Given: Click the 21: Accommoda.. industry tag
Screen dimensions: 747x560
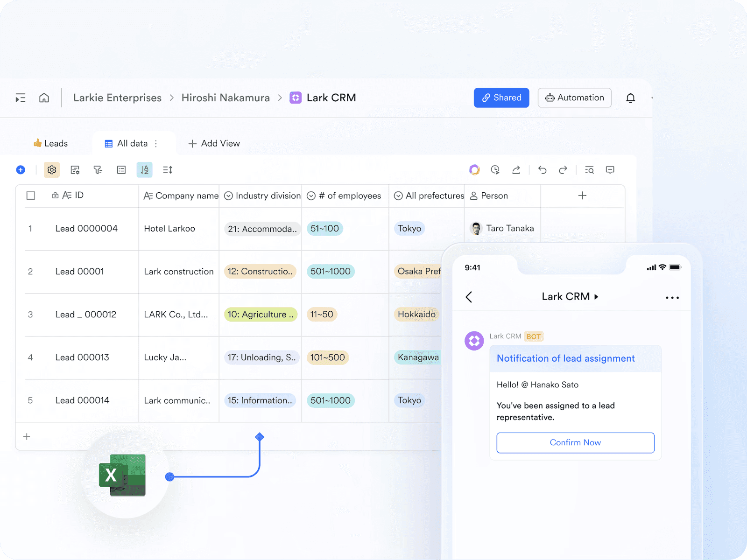Looking at the screenshot, I should (x=262, y=229).
